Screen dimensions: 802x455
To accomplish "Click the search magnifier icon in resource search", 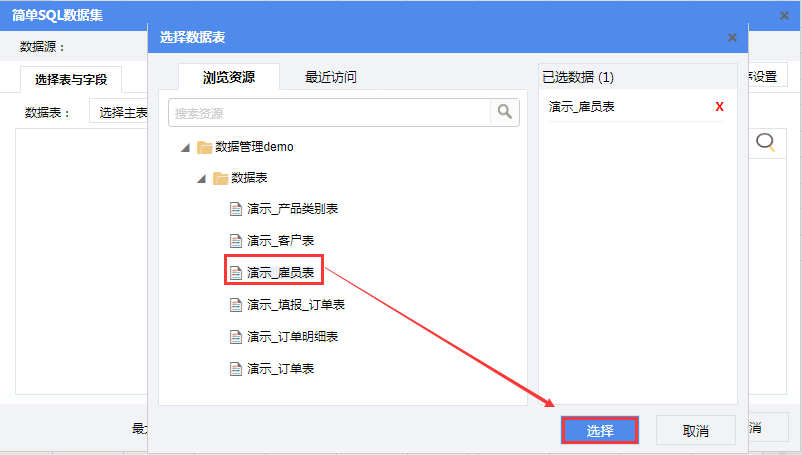I will pos(505,112).
